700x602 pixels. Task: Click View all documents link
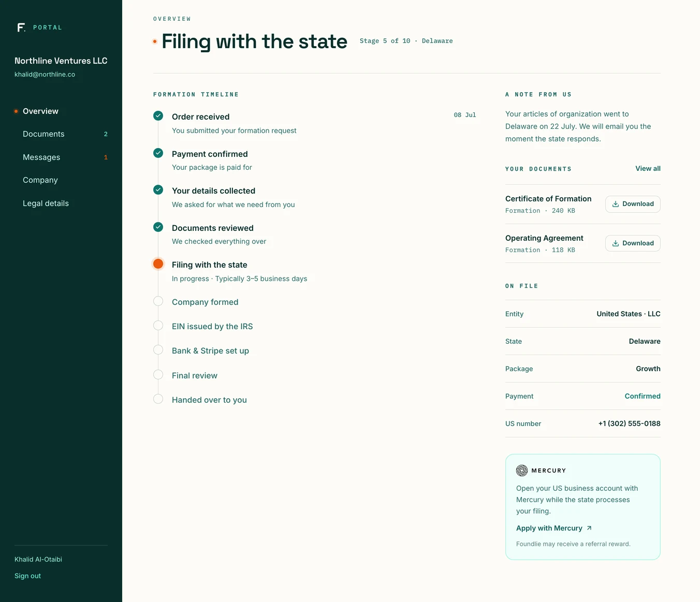tap(648, 169)
